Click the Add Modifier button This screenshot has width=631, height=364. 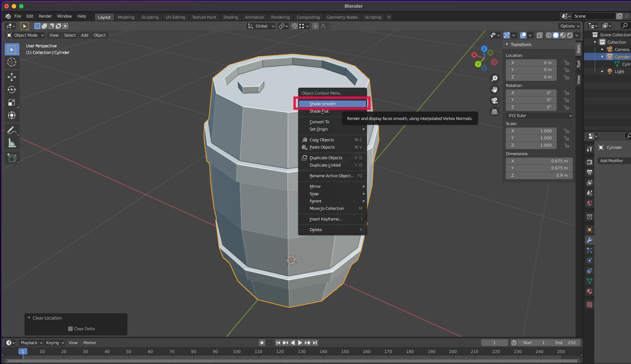[x=614, y=161]
